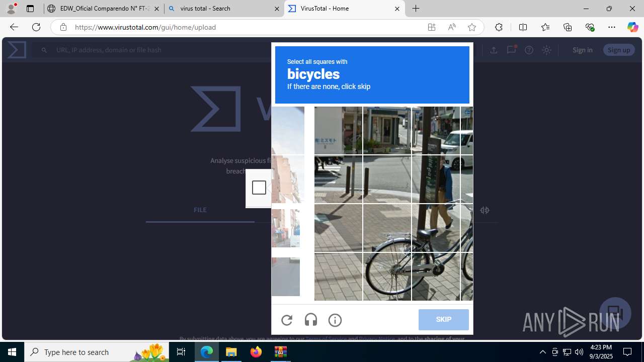Screen dimensions: 644x362
Task: Open the tab actions menu icon
Action: click(30, 9)
